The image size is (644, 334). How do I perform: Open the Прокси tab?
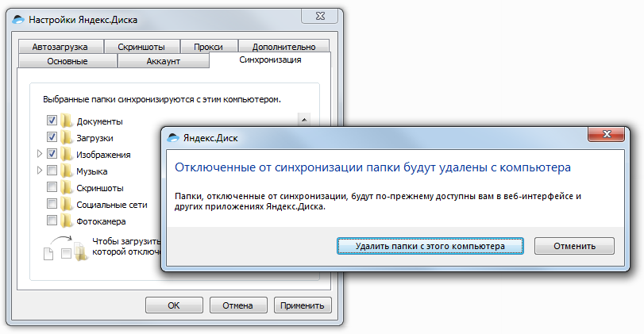pos(208,47)
